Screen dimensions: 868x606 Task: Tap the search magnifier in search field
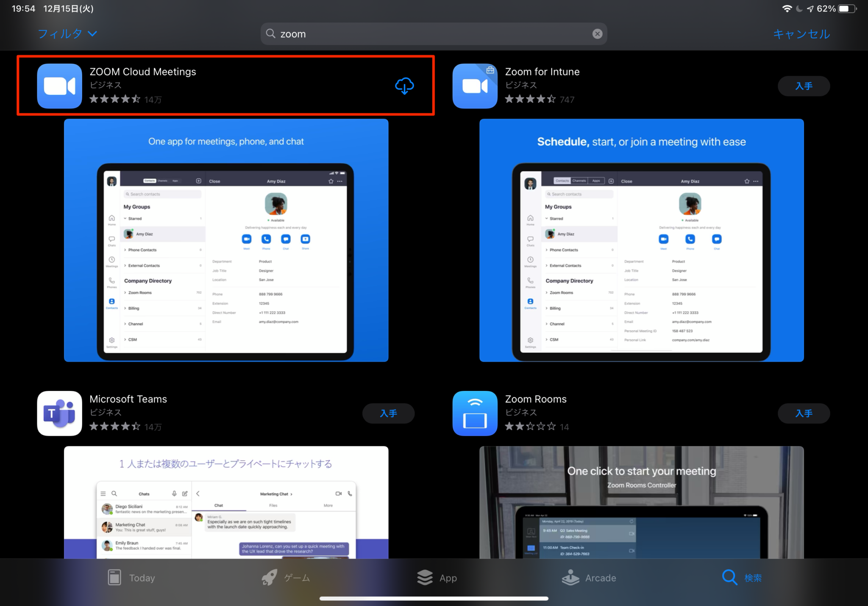[x=270, y=33]
